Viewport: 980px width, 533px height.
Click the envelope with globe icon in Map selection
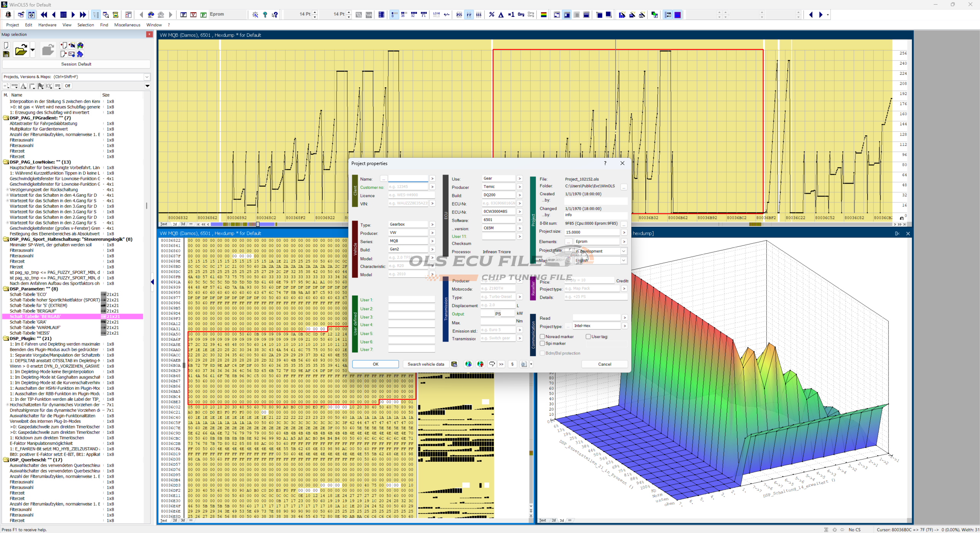point(72,54)
